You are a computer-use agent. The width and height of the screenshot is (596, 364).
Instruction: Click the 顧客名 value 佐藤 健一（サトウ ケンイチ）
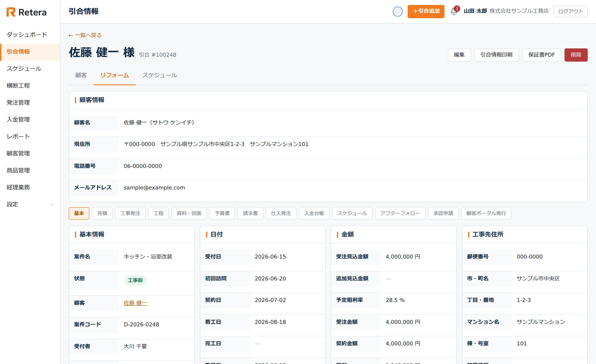[160, 123]
